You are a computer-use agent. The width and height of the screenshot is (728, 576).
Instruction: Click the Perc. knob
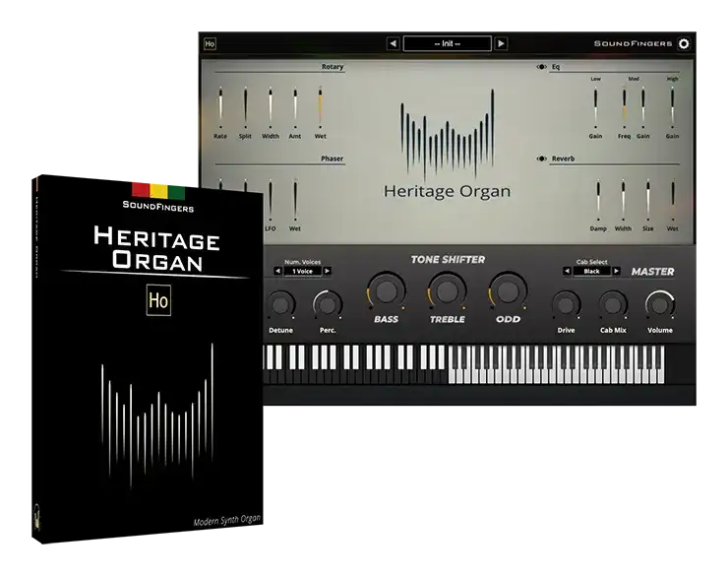328,305
